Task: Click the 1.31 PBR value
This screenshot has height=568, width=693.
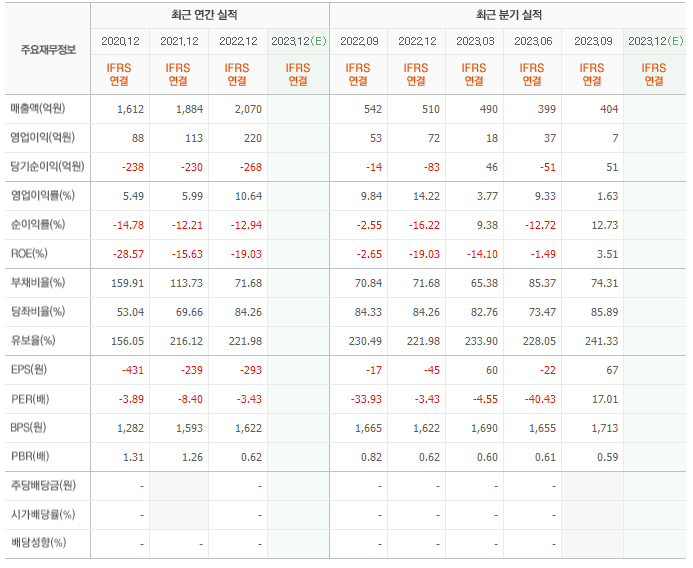Action: (133, 457)
